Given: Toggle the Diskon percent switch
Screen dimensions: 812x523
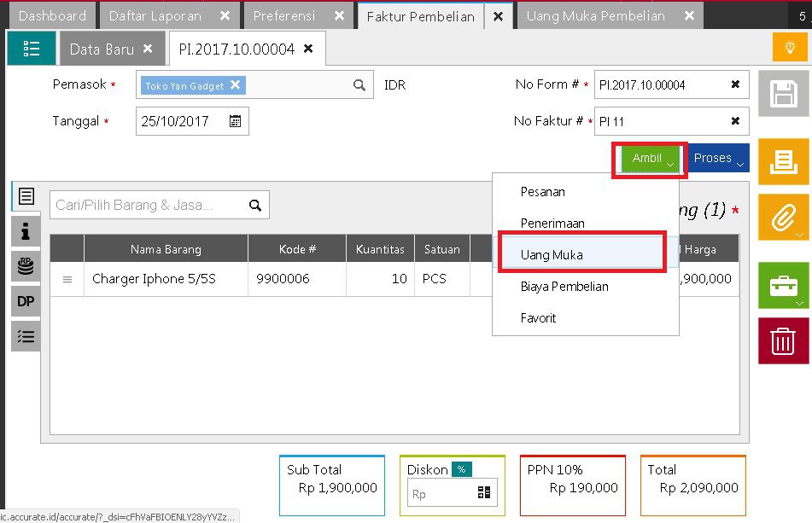Looking at the screenshot, I should point(462,469).
